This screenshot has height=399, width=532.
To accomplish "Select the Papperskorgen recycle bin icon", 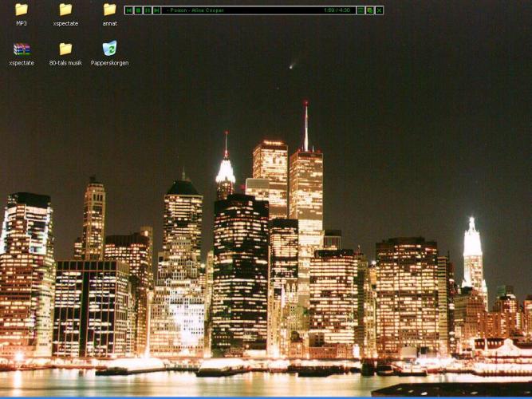I will [109, 49].
